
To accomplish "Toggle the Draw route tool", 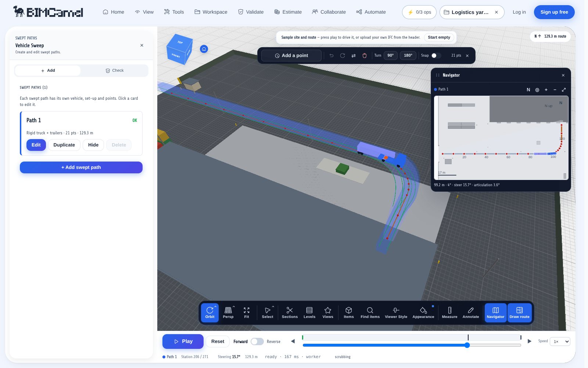I will (x=519, y=313).
